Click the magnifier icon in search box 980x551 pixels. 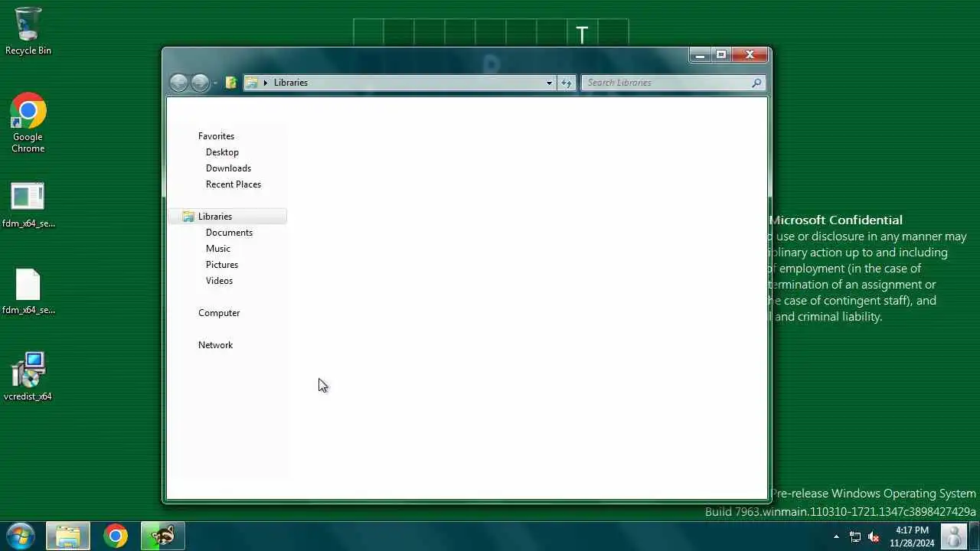(x=756, y=83)
